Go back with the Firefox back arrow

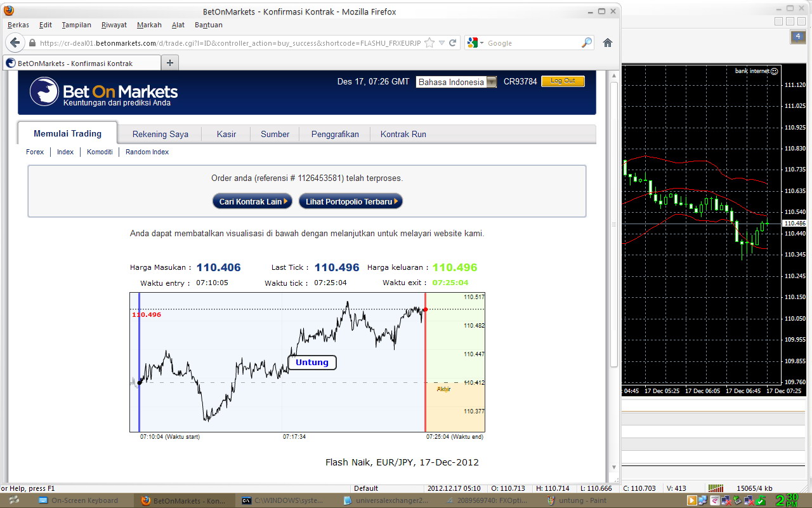(15, 43)
